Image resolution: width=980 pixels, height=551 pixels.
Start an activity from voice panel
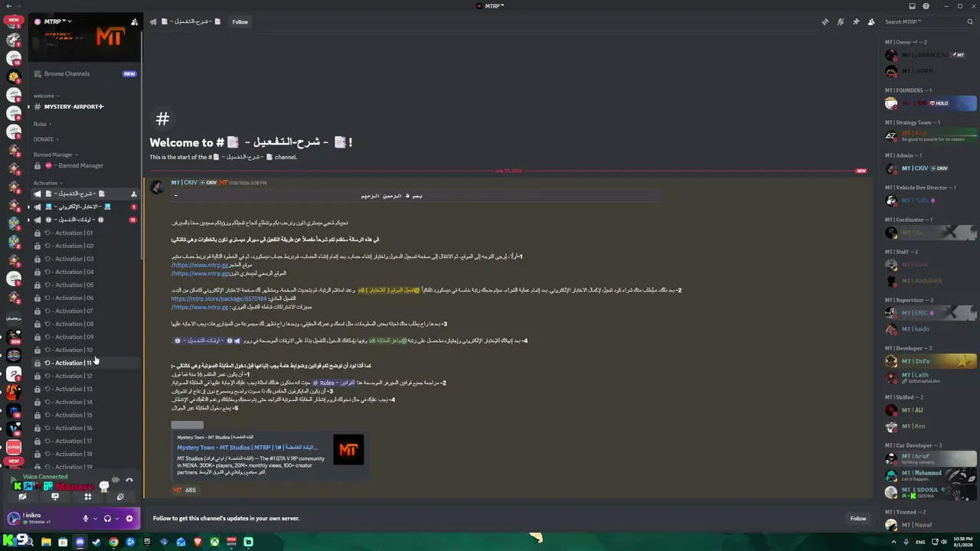point(88,497)
